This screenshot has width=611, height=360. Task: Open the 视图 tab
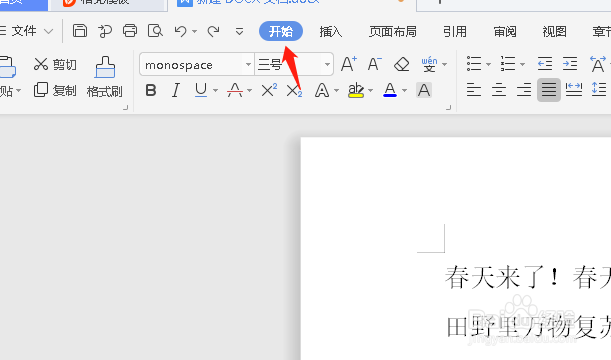(554, 31)
